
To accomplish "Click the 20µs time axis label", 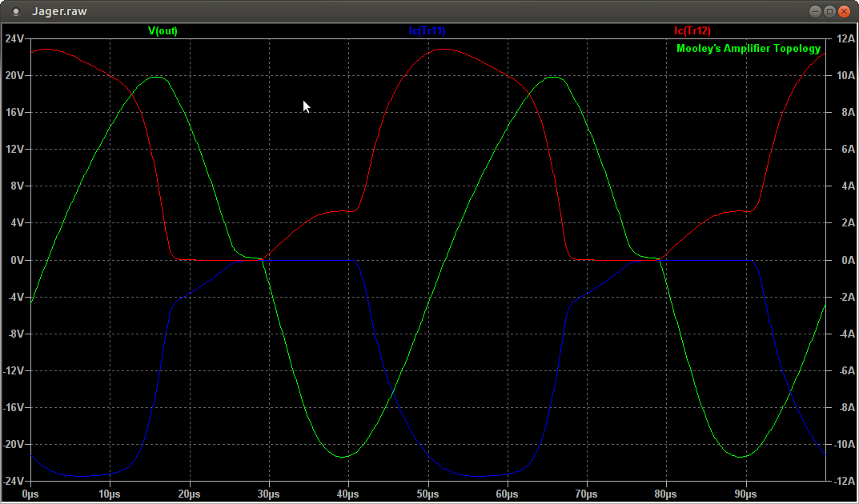I will pyautogui.click(x=189, y=494).
